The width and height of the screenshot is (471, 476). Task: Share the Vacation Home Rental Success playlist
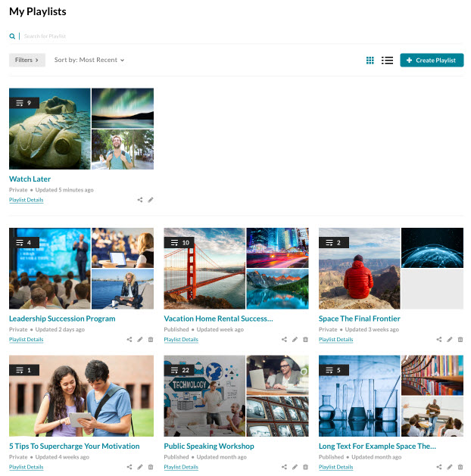284,339
